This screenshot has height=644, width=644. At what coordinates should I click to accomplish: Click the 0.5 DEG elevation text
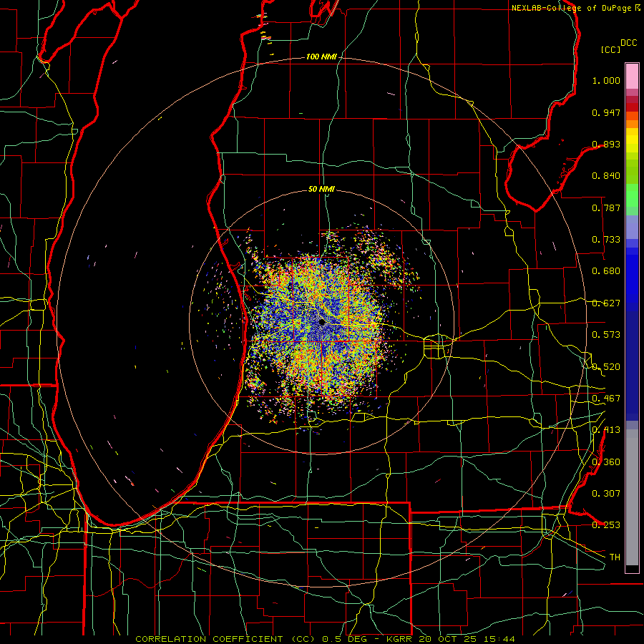tap(343, 639)
